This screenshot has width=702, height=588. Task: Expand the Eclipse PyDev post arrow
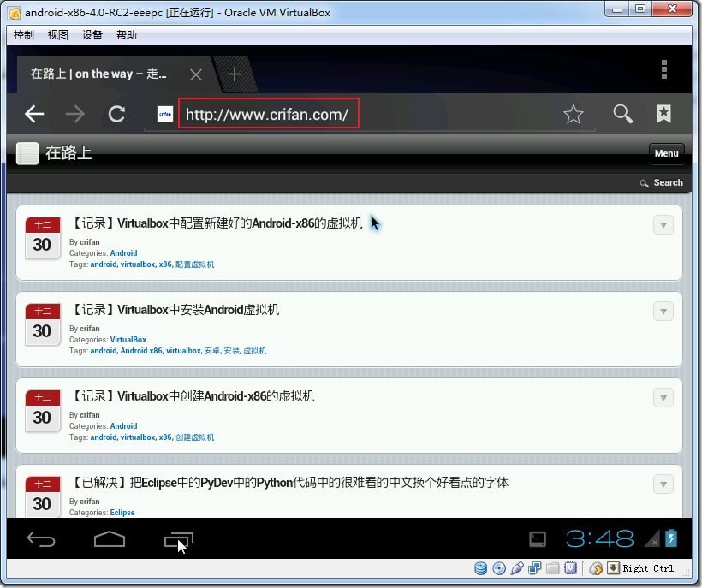663,484
